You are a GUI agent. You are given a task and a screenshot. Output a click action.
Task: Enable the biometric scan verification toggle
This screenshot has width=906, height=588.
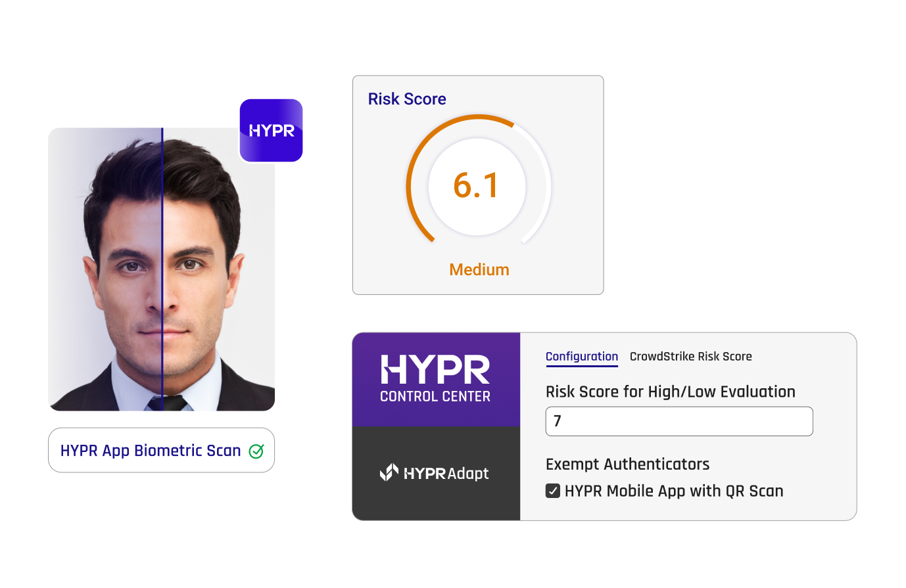[x=256, y=450]
